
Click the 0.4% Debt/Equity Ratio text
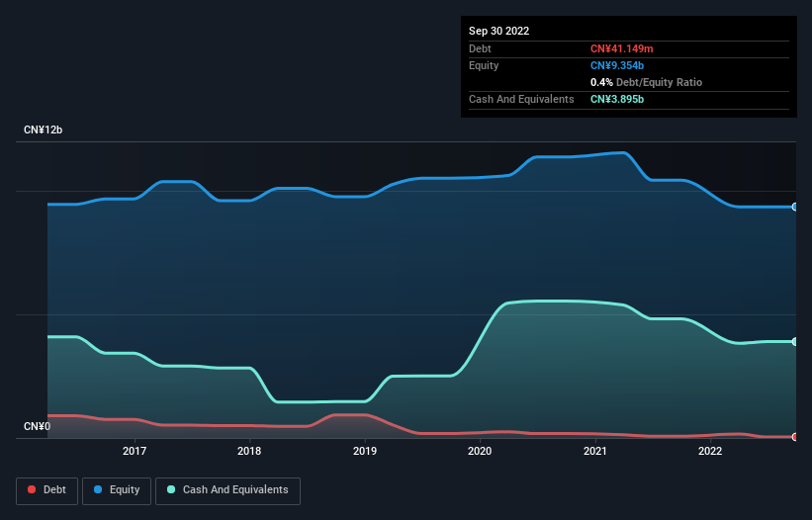coord(646,82)
